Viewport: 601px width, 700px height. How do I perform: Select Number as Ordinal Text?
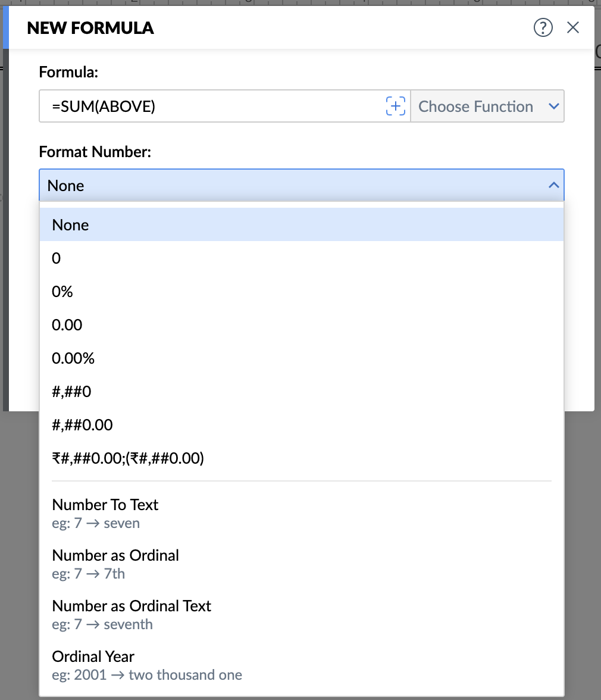pyautogui.click(x=302, y=614)
